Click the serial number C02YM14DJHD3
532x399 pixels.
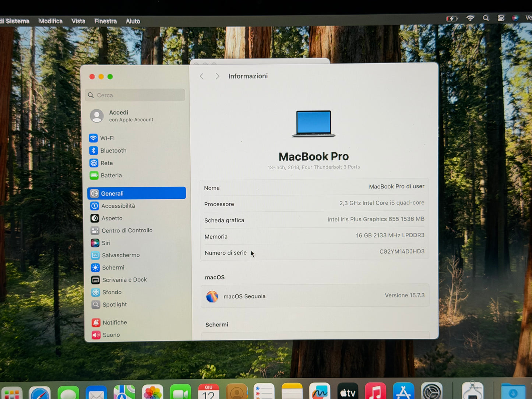402,251
